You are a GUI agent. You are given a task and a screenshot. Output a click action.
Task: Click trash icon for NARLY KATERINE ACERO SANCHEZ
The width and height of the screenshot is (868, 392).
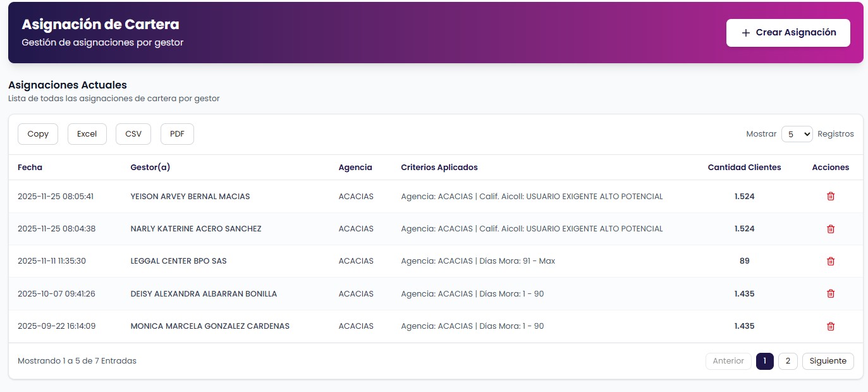(831, 229)
